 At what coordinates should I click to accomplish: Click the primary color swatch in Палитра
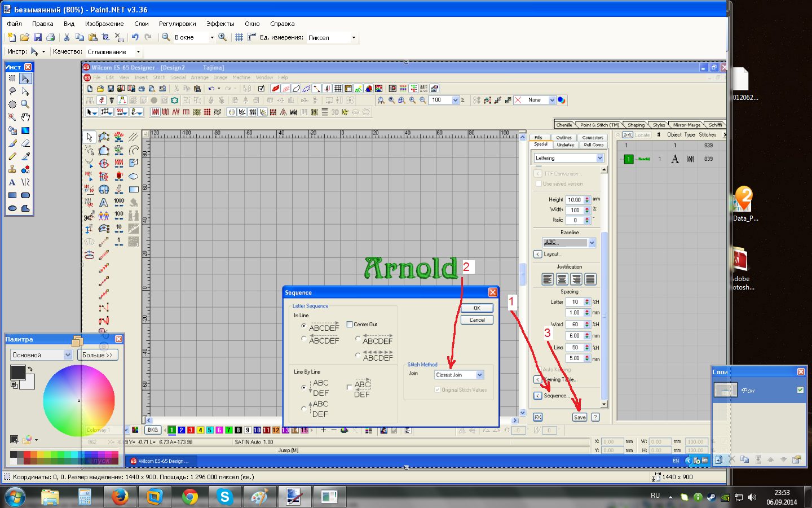[x=17, y=372]
